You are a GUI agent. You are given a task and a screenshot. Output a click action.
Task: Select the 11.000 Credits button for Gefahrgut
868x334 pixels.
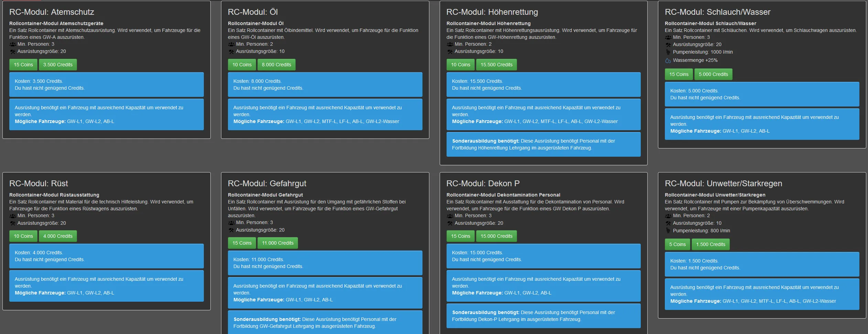point(277,243)
